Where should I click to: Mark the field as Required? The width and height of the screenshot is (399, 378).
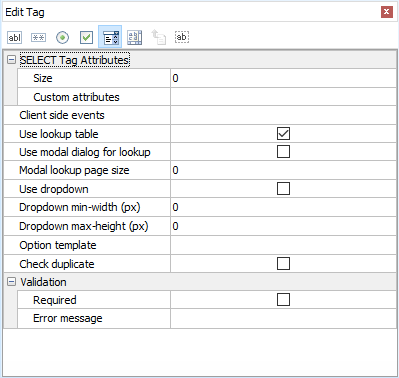pyautogui.click(x=283, y=300)
